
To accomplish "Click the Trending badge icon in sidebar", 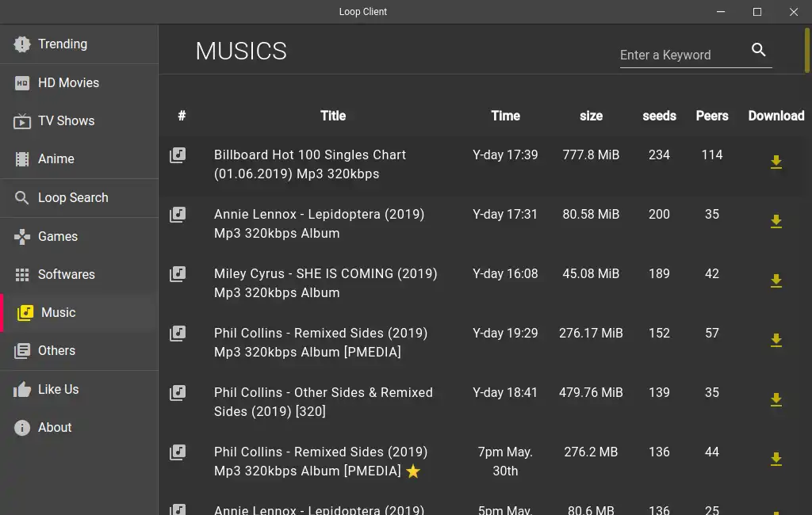I will pyautogui.click(x=22, y=44).
